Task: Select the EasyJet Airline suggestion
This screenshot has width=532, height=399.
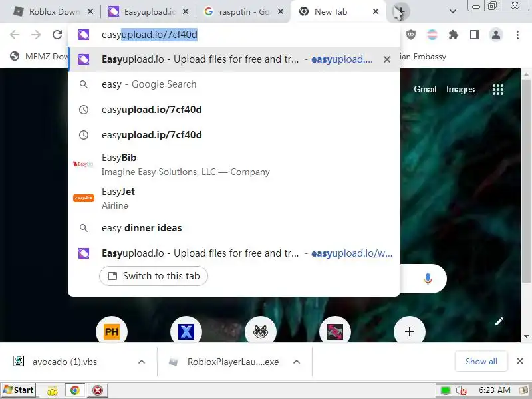Action: 234,198
